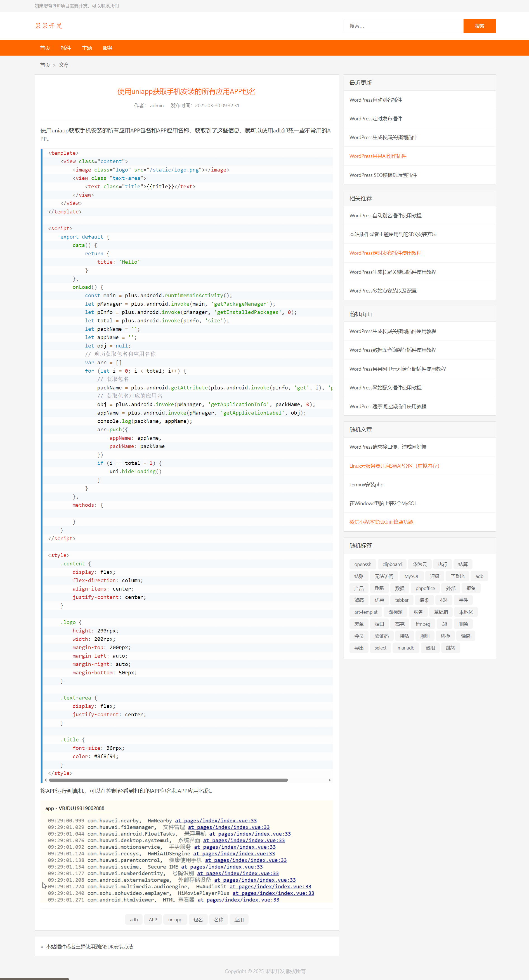Screen dimensions: 529x980
Task: Open the 服务 nav menu item
Action: click(108, 48)
